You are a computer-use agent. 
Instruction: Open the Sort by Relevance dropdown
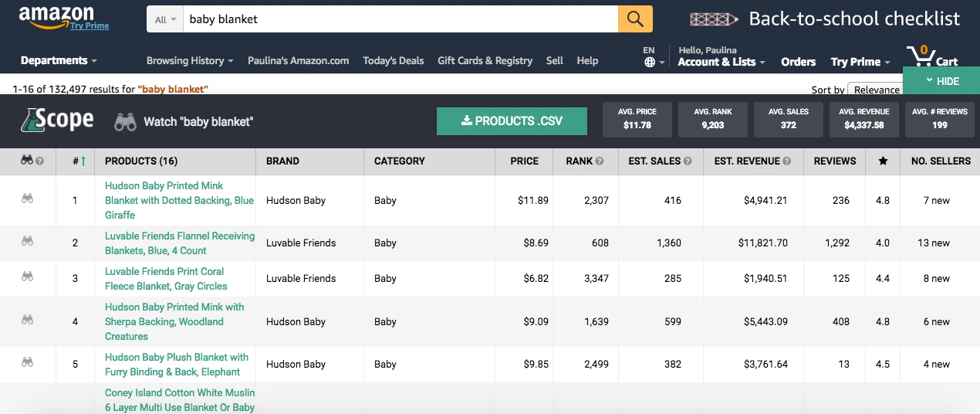(x=875, y=90)
